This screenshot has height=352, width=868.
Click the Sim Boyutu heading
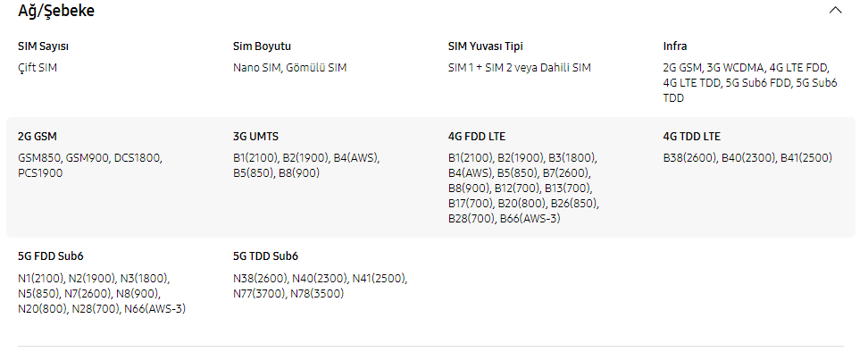click(262, 46)
